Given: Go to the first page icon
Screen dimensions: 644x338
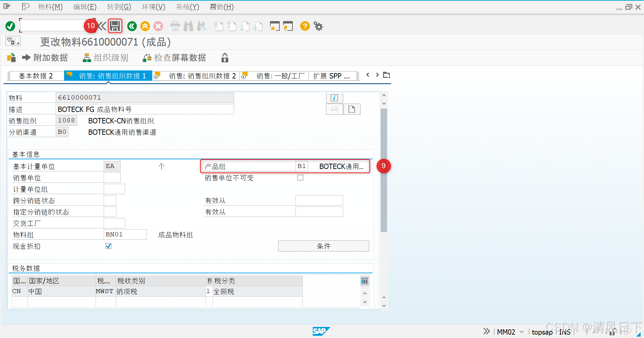Looking at the screenshot, I should 218,26.
